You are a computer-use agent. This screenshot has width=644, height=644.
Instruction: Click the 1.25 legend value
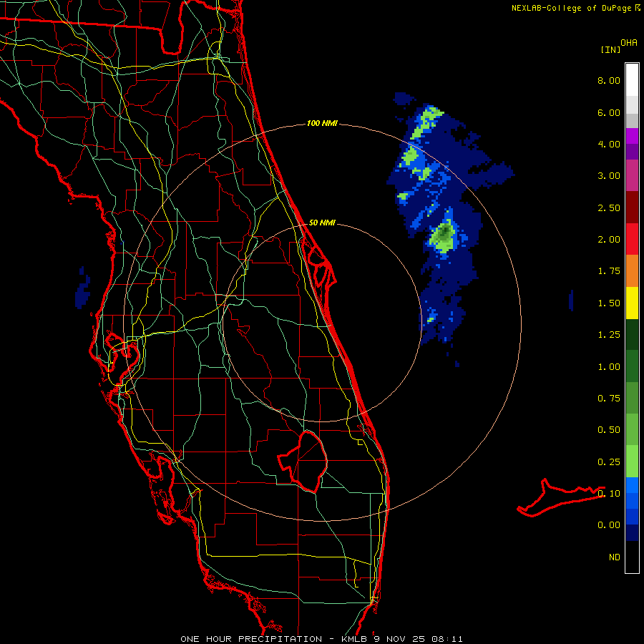pos(609,335)
